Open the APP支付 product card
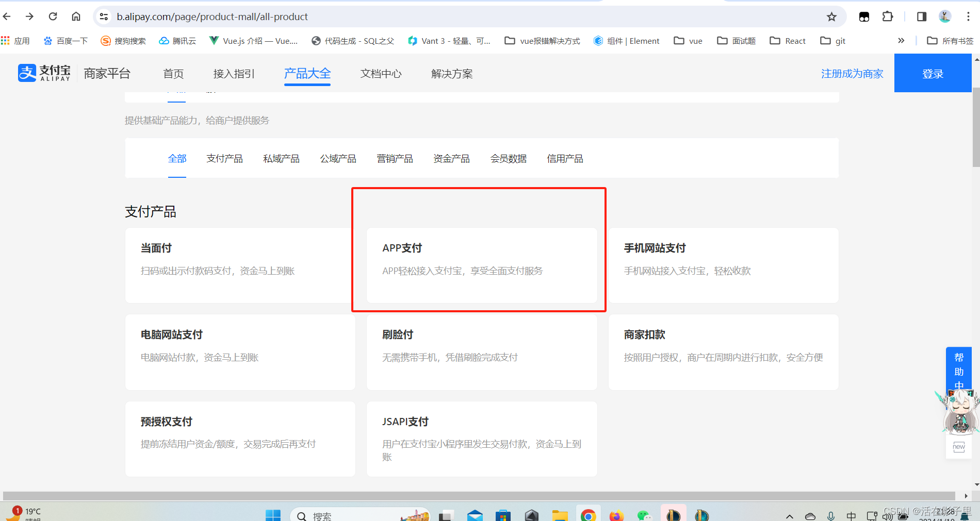The height and width of the screenshot is (521, 980). 482,265
